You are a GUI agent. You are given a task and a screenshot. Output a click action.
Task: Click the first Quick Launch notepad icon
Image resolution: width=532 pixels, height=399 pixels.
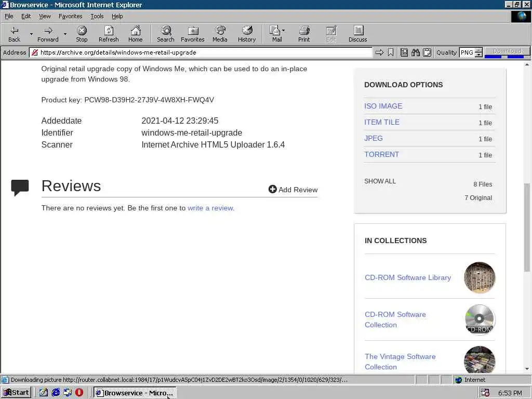tap(44, 393)
